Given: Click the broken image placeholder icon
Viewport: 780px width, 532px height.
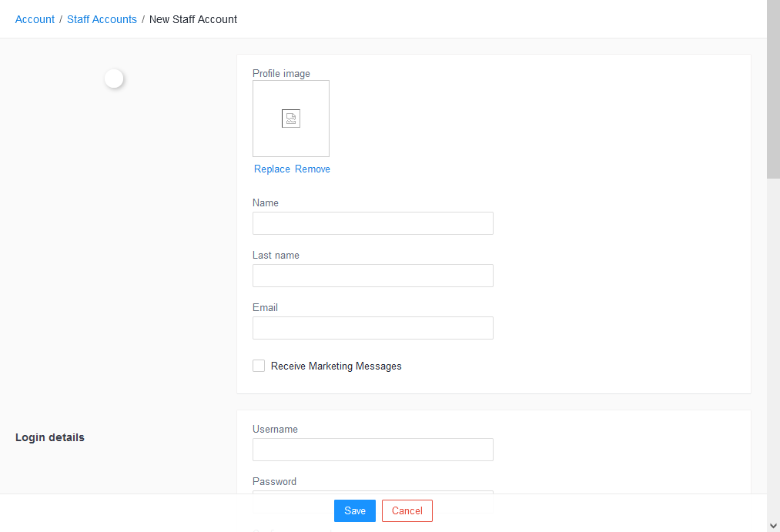Looking at the screenshot, I should [291, 119].
